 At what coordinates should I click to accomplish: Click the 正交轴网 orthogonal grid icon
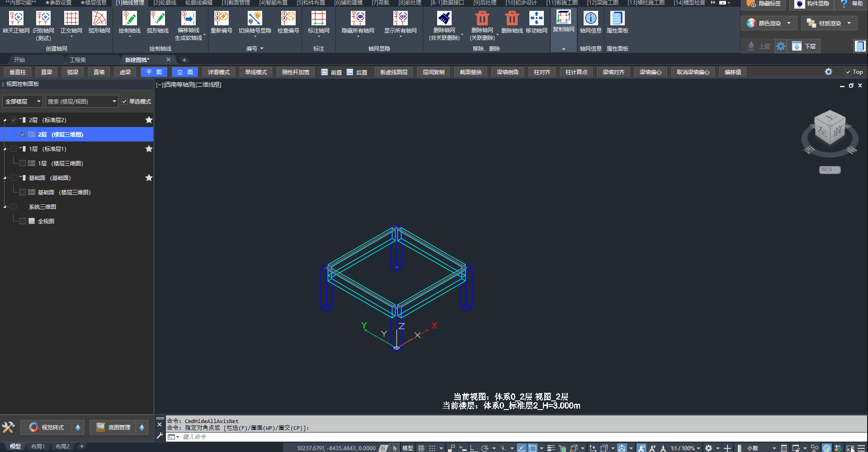71,19
